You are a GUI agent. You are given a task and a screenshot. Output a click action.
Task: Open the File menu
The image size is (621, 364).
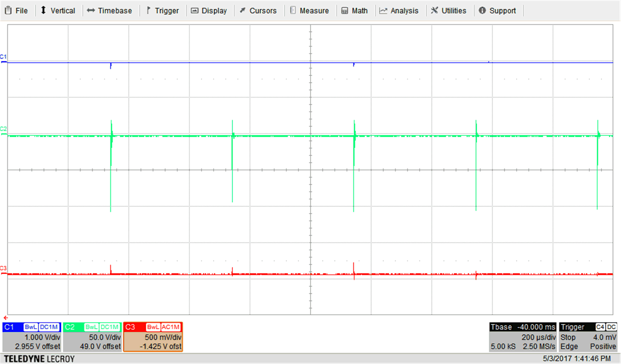(x=17, y=11)
